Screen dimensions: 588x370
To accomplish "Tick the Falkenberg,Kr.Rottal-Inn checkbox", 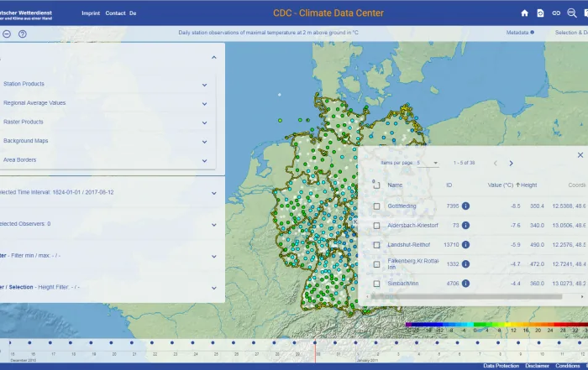I will point(376,264).
